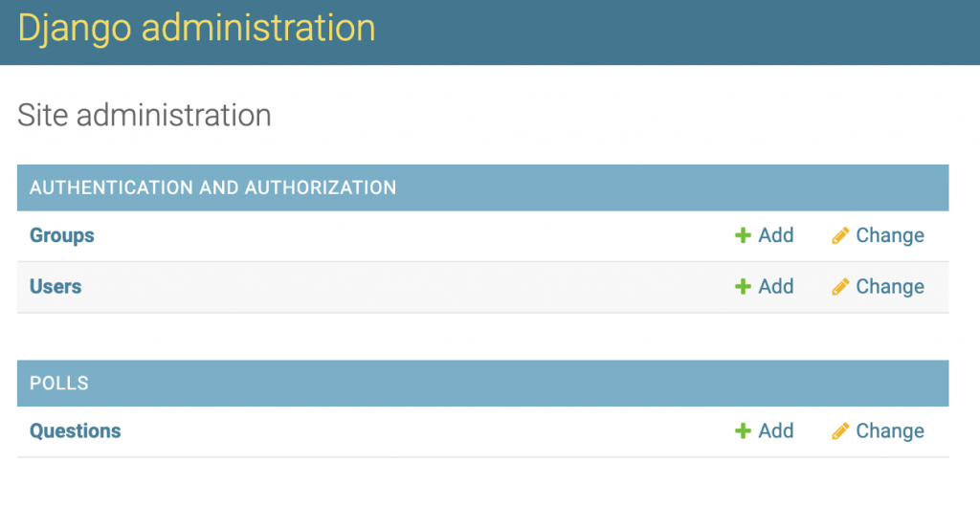Screen dimensions: 980x506
Task: Choose the Change text link for Users
Action: tap(890, 287)
